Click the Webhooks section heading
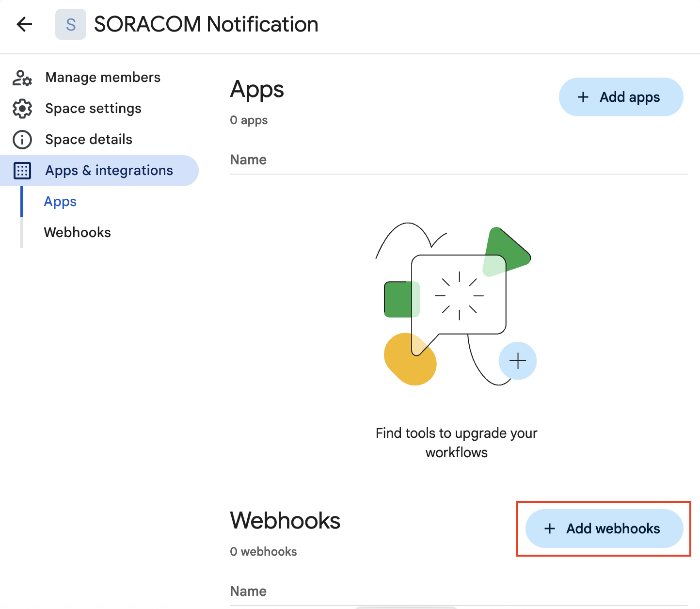700x609 pixels. point(285,520)
